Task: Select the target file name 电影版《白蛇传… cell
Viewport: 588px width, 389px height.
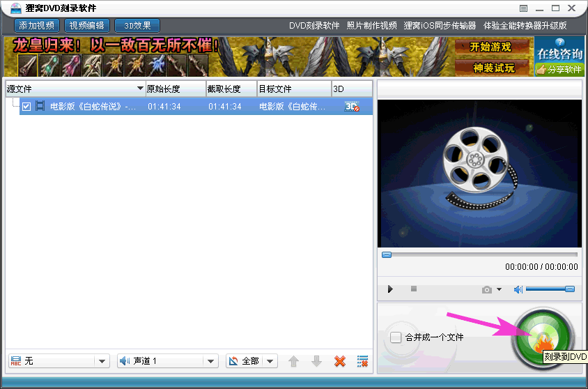Action: (293, 107)
